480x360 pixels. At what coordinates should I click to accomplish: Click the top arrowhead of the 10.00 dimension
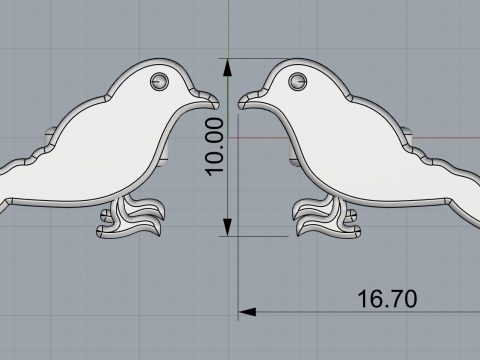coord(228,68)
